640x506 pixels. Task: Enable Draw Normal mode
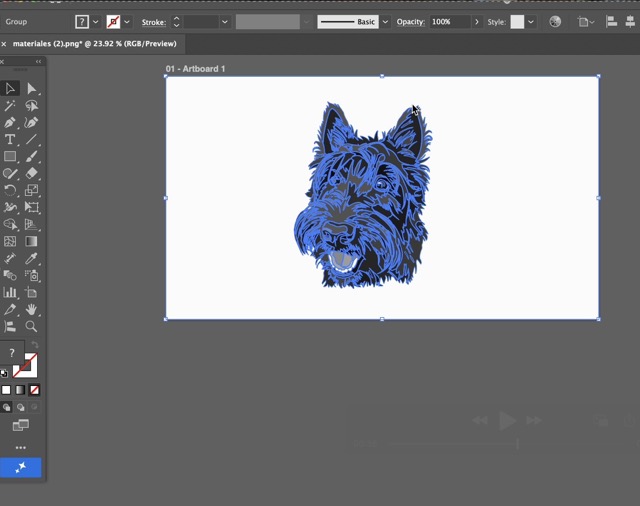coord(6,407)
